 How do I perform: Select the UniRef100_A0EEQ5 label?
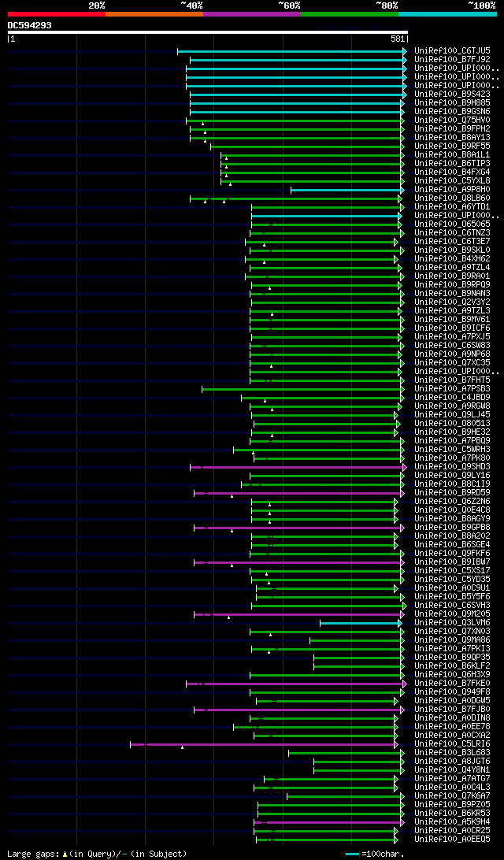[453, 840]
